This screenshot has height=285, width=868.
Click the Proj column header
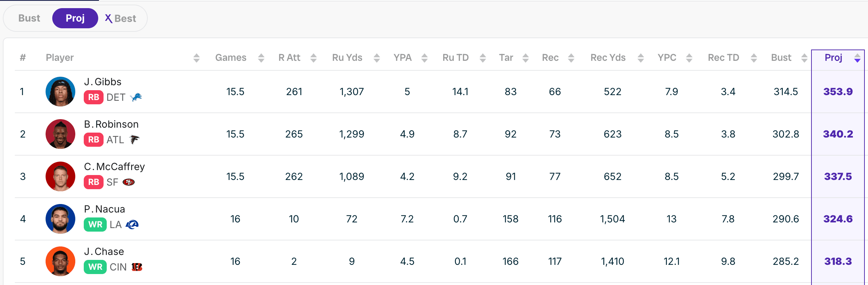(833, 57)
